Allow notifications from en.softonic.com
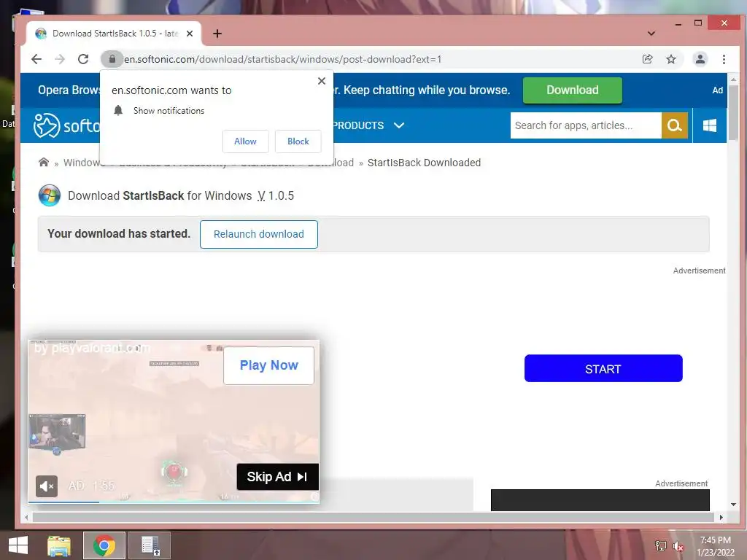Image resolution: width=747 pixels, height=560 pixels. 245,141
